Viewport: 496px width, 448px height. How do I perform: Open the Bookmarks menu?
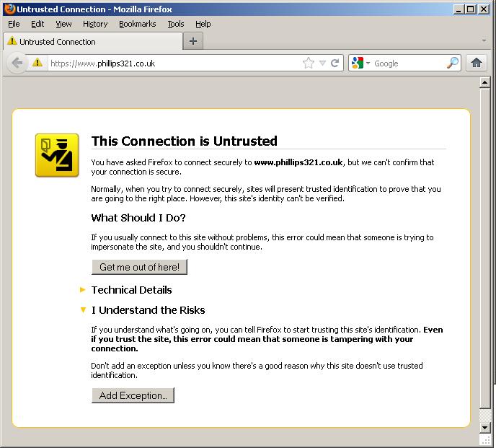point(137,24)
